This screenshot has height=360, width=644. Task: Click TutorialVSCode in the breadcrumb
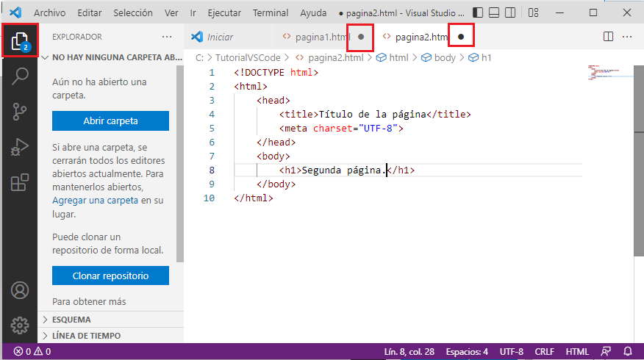[x=248, y=58]
